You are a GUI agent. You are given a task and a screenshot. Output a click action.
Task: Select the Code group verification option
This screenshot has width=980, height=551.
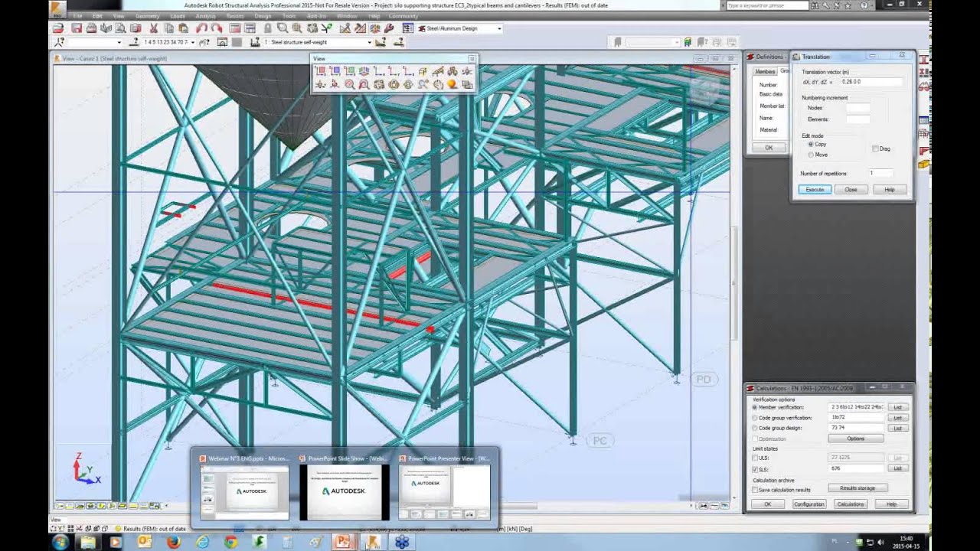tap(755, 418)
